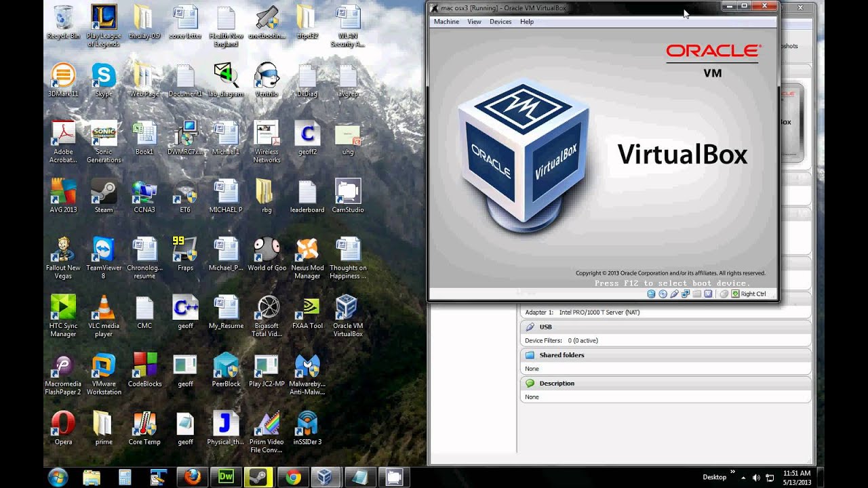The image size is (868, 488).
Task: Open File Explorer from the taskbar
Action: [x=92, y=477]
